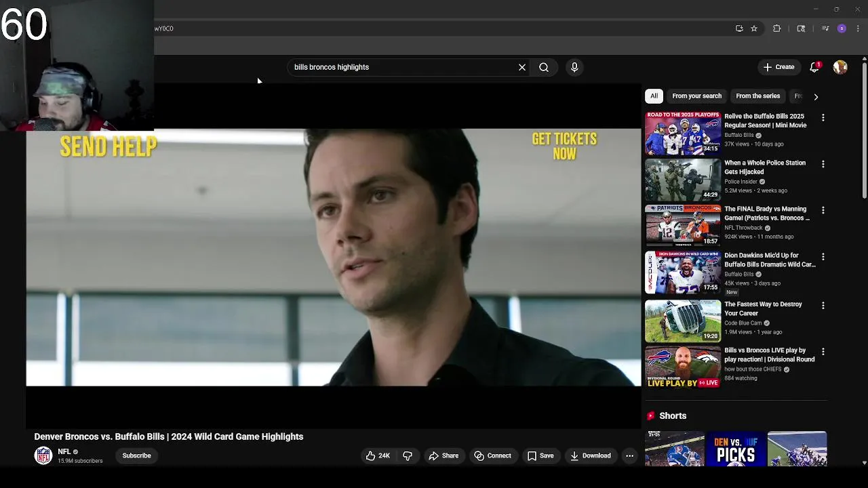The height and width of the screenshot is (488, 868).
Task: Open options for When a Whole Police Station video
Action: [823, 164]
